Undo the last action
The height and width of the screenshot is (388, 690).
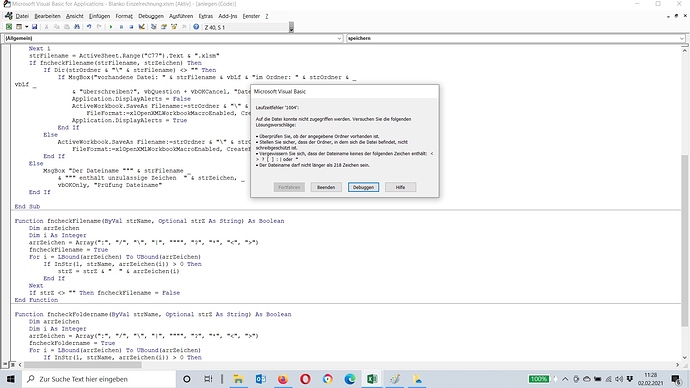pyautogui.click(x=89, y=27)
